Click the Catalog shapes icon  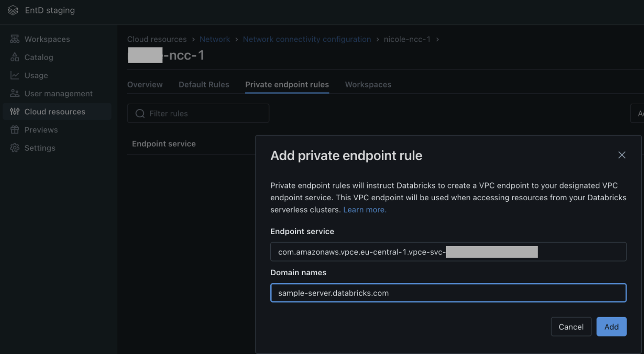click(x=15, y=57)
